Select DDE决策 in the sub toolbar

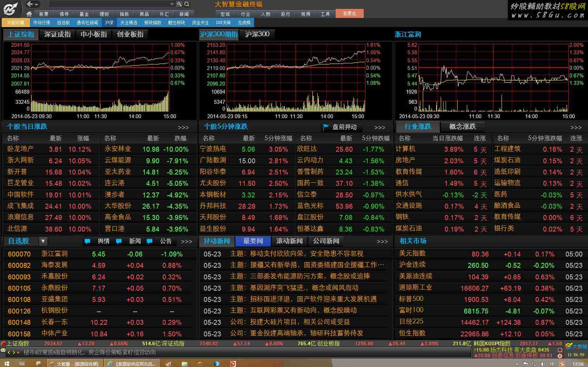coord(223,23)
